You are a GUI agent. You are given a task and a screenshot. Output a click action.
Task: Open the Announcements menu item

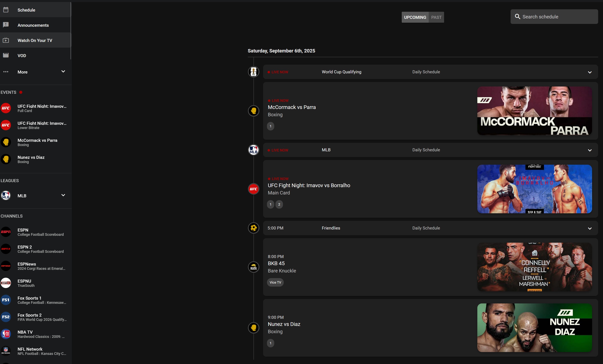35,25
